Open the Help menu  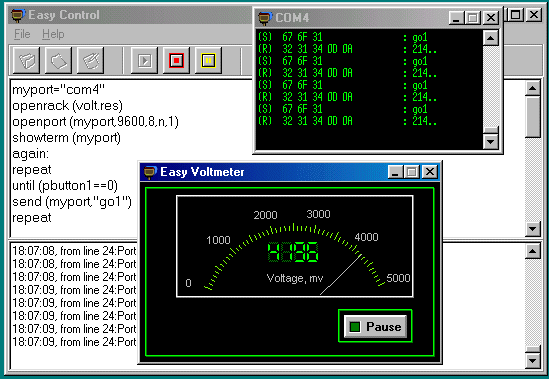(x=53, y=34)
